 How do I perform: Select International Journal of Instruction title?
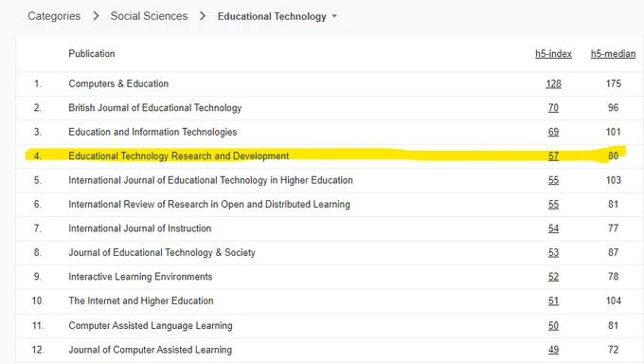[x=139, y=228]
